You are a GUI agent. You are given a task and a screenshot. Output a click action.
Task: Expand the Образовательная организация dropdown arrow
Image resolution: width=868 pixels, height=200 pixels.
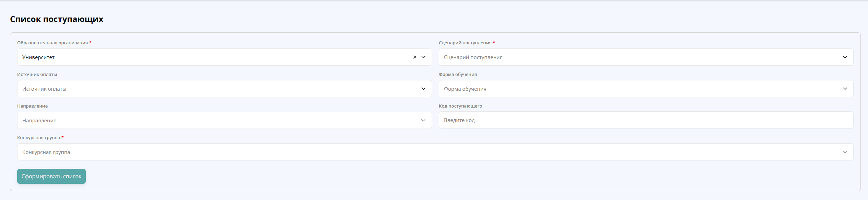(423, 57)
